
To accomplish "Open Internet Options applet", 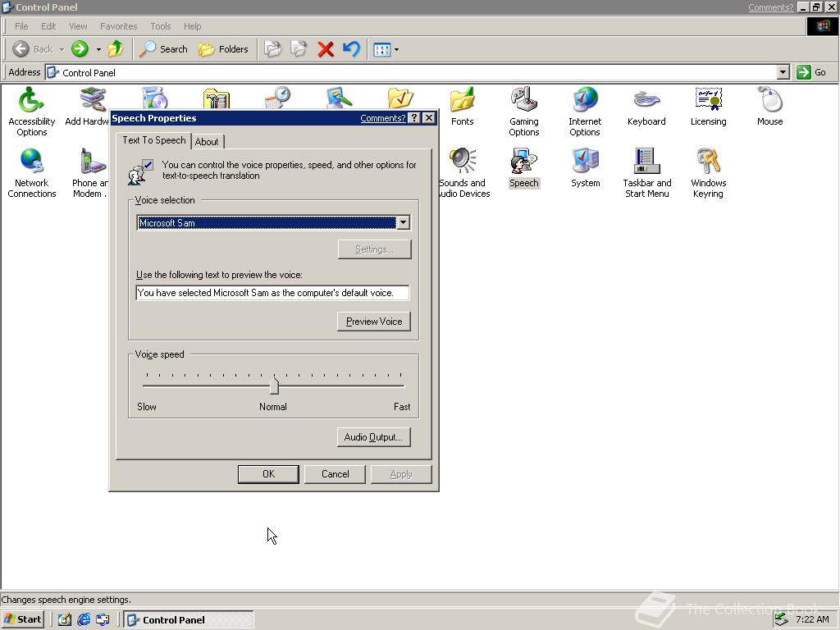I will click(x=585, y=112).
